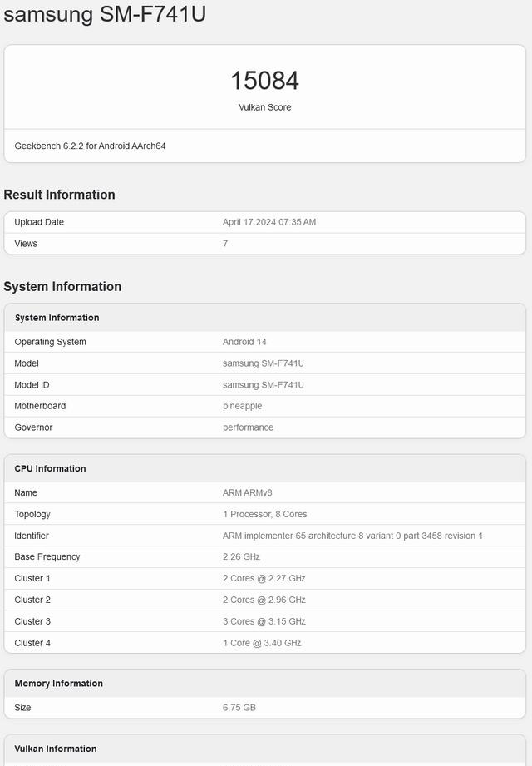The width and height of the screenshot is (532, 766).
Task: Click the Cluster 4 row 1 Core @ 3.40 GHz
Action: [x=264, y=643]
